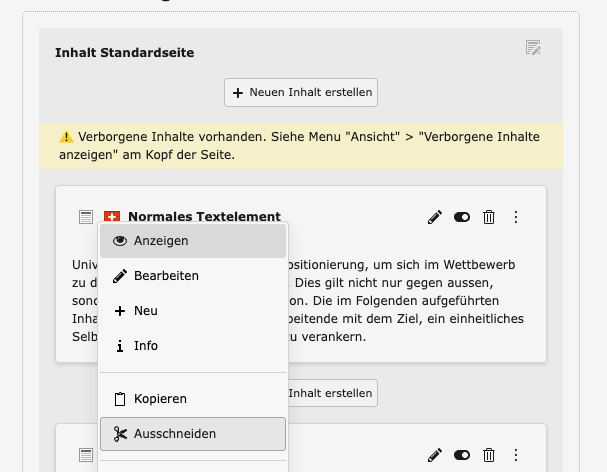Click "Kopieren" in the context menu
Screen dimensions: 607x472
point(193,399)
